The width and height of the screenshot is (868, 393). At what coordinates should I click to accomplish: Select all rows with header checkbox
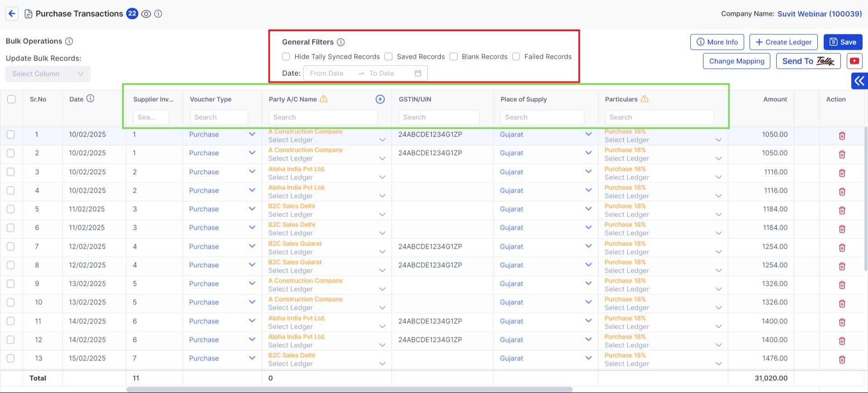click(11, 99)
